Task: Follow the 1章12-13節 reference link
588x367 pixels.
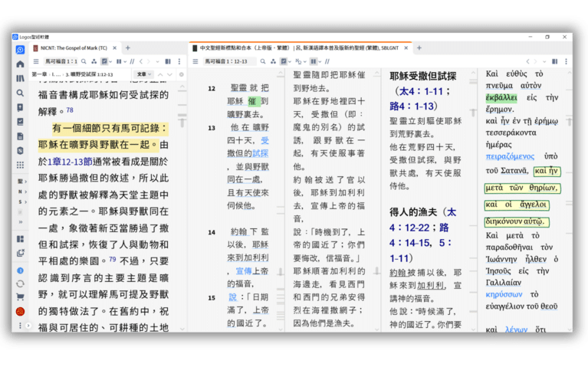Action: point(70,162)
